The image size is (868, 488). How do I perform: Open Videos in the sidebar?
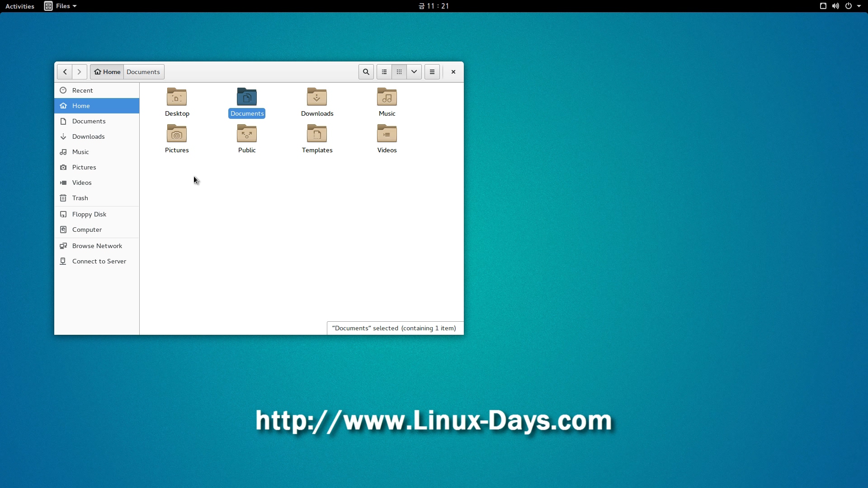97,183
